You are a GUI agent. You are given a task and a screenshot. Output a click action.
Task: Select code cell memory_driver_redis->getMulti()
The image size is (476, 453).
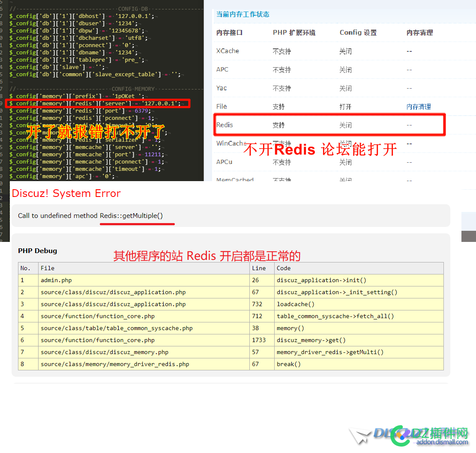pos(330,352)
